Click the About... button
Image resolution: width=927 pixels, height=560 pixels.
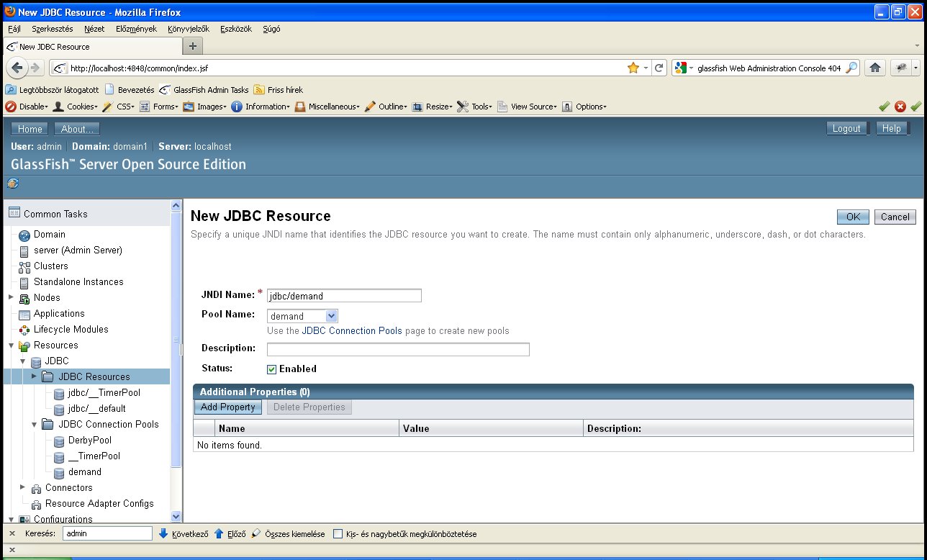[x=77, y=129]
